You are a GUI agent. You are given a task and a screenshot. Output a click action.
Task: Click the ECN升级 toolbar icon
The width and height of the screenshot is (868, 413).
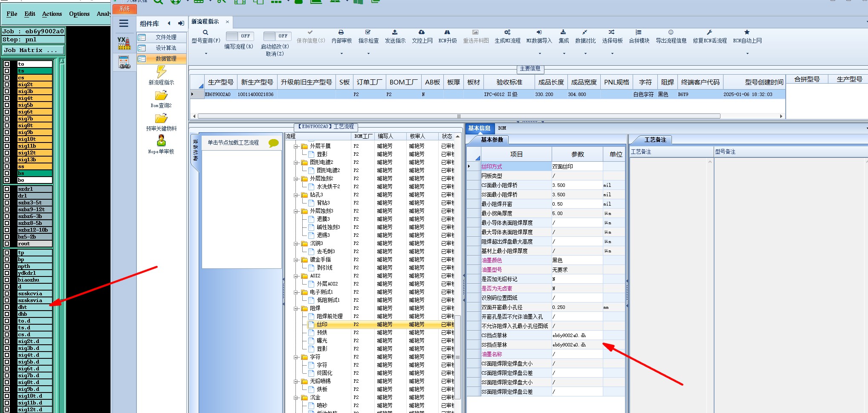click(x=447, y=32)
